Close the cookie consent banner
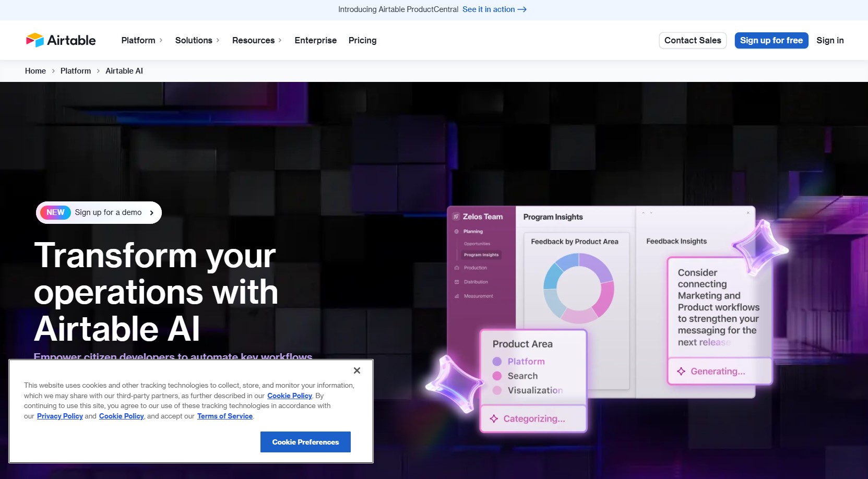Screen dimensions: 868x479 pos(357,370)
